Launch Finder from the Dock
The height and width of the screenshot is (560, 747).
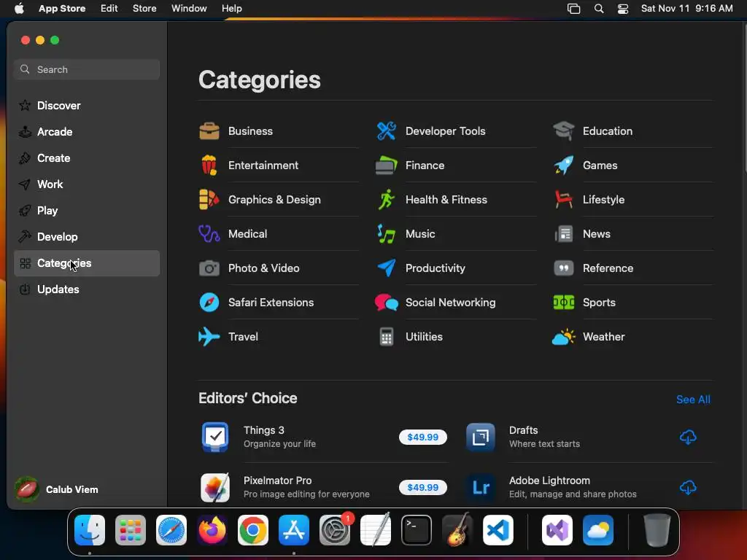click(90, 530)
